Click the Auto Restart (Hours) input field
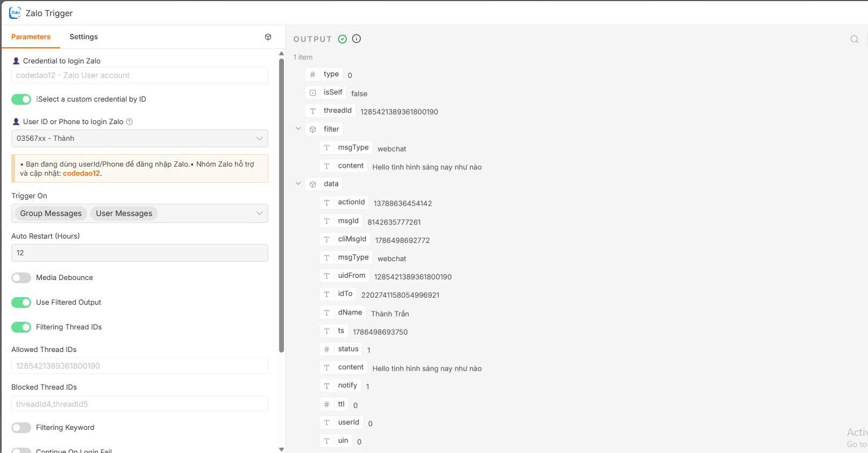The image size is (868, 453). click(x=140, y=253)
